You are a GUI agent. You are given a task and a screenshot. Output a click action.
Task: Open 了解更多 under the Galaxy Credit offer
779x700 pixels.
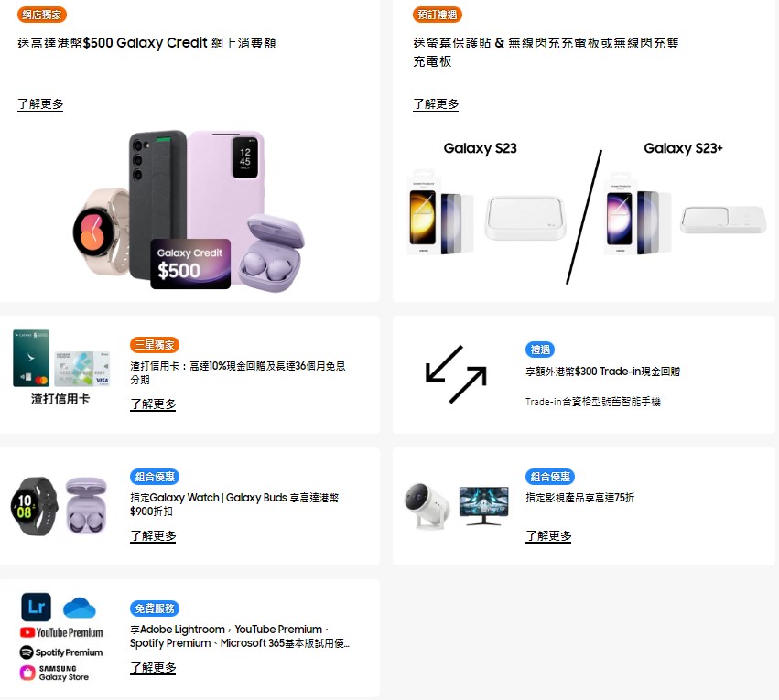[x=40, y=104]
